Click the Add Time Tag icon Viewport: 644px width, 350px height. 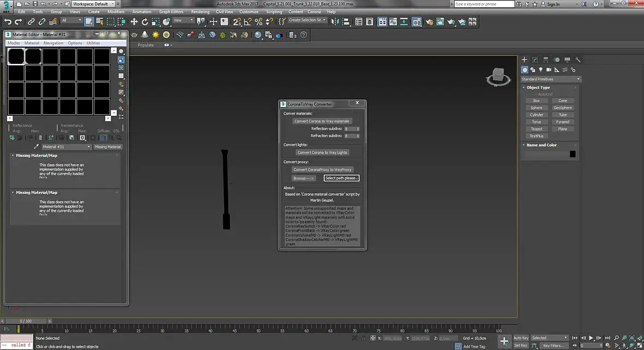coord(458,346)
